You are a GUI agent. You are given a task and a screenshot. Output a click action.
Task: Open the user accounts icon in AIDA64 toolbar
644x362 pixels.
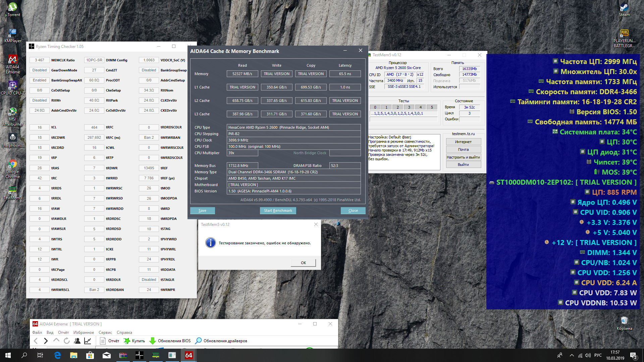coord(77,341)
